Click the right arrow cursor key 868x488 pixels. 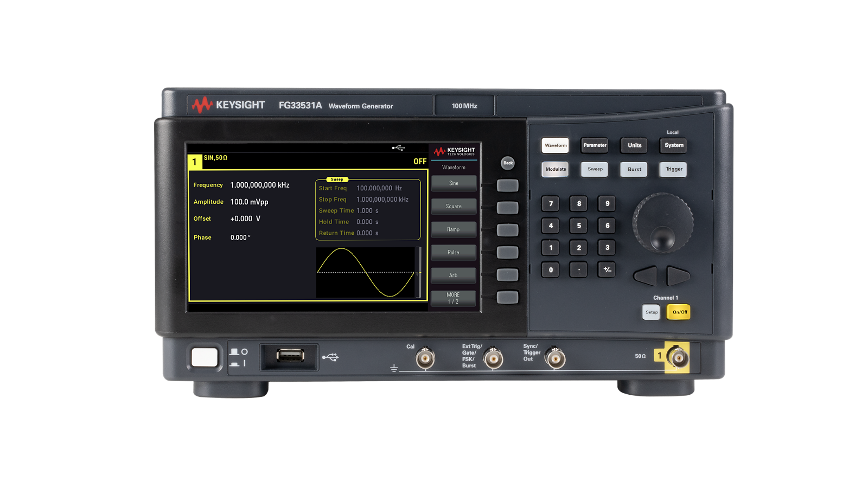coord(678,276)
